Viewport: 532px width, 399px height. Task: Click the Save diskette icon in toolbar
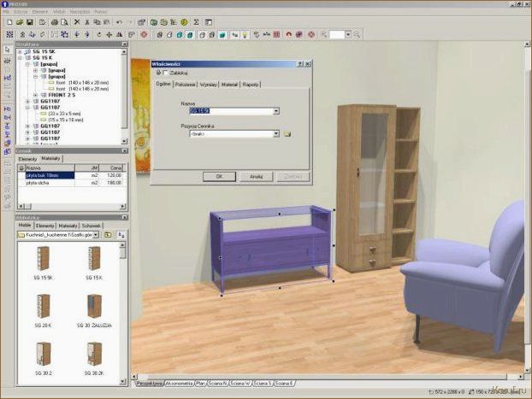(x=32, y=21)
